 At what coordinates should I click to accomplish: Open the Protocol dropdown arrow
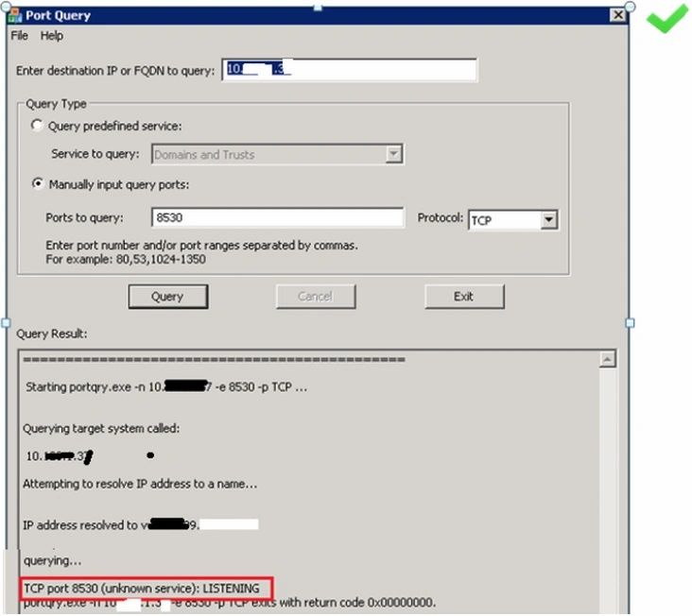tap(548, 219)
